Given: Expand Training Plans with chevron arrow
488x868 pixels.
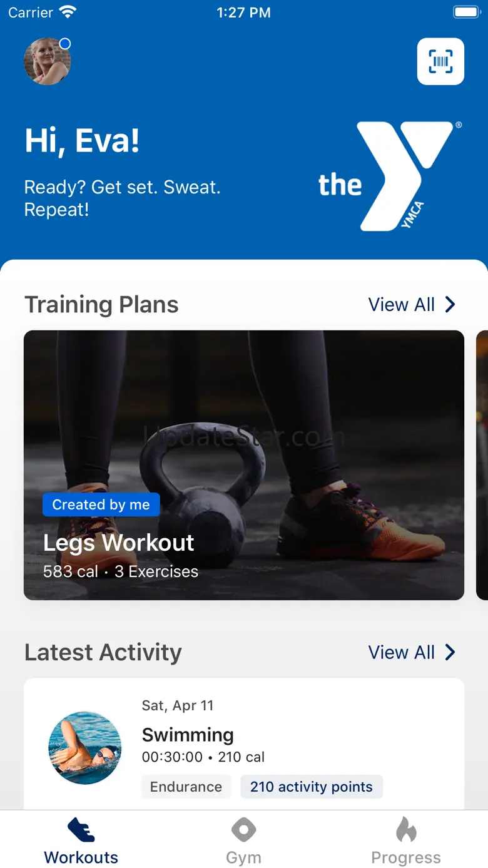Looking at the screenshot, I should pyautogui.click(x=450, y=305).
